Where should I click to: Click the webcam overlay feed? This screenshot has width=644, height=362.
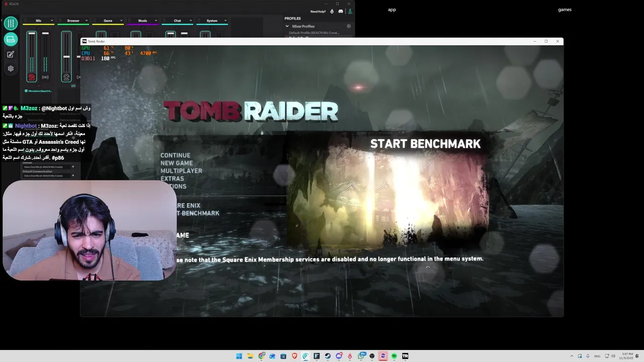tap(89, 230)
